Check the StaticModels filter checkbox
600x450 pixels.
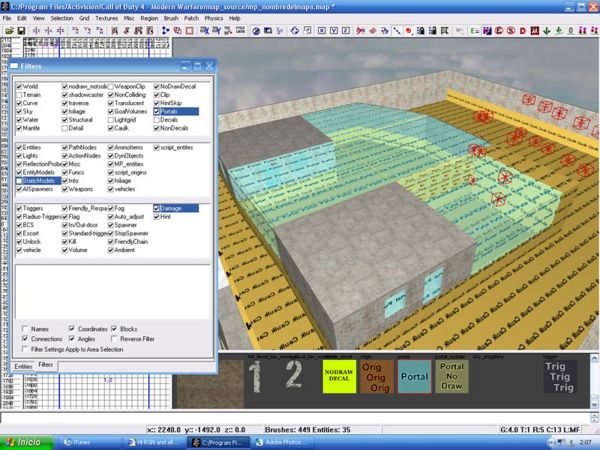click(19, 181)
